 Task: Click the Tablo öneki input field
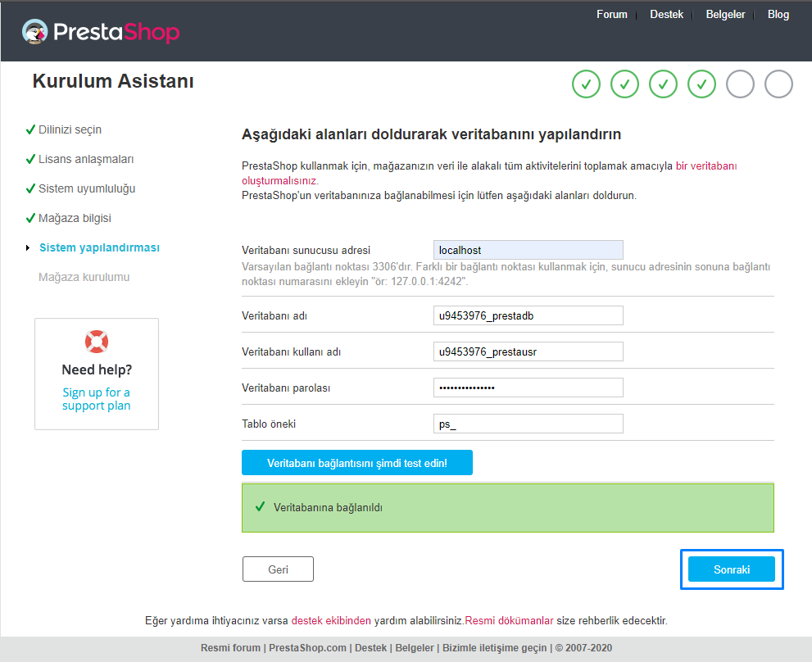pos(528,424)
